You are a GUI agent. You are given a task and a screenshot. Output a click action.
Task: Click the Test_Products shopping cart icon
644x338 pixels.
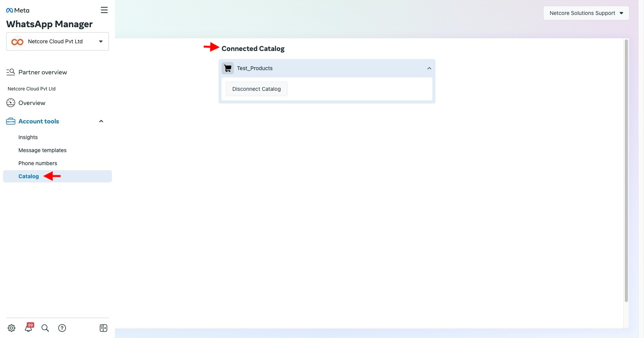click(228, 68)
